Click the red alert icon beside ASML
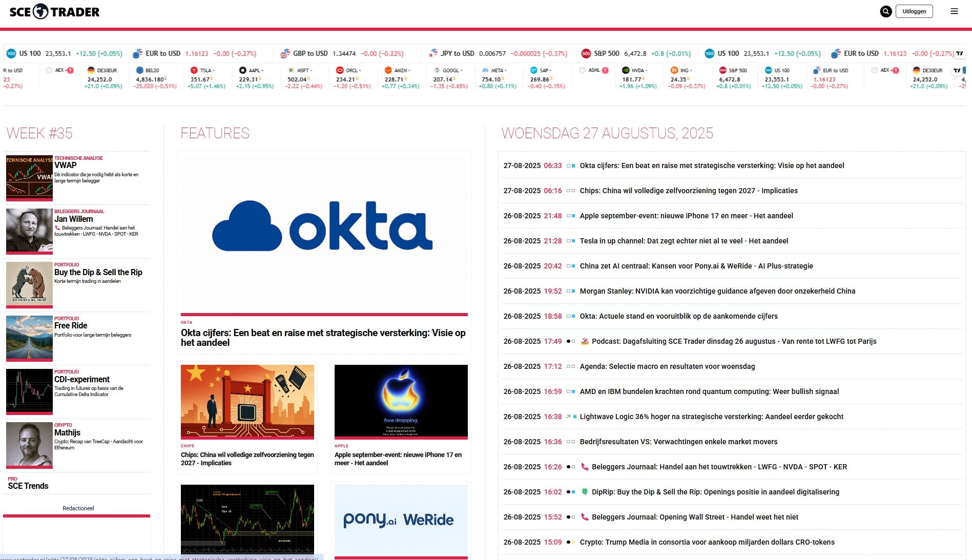The width and height of the screenshot is (972, 560). [605, 70]
